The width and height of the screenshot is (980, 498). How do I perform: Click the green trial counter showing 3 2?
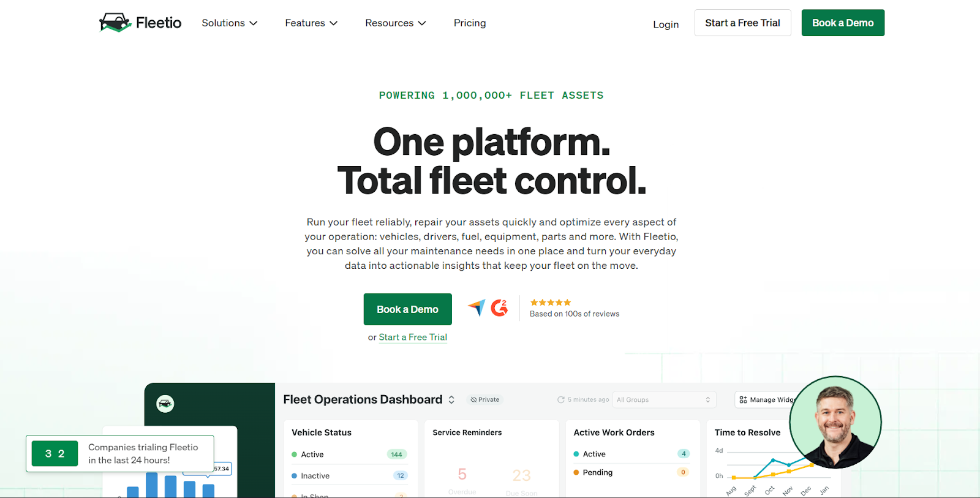coord(55,454)
